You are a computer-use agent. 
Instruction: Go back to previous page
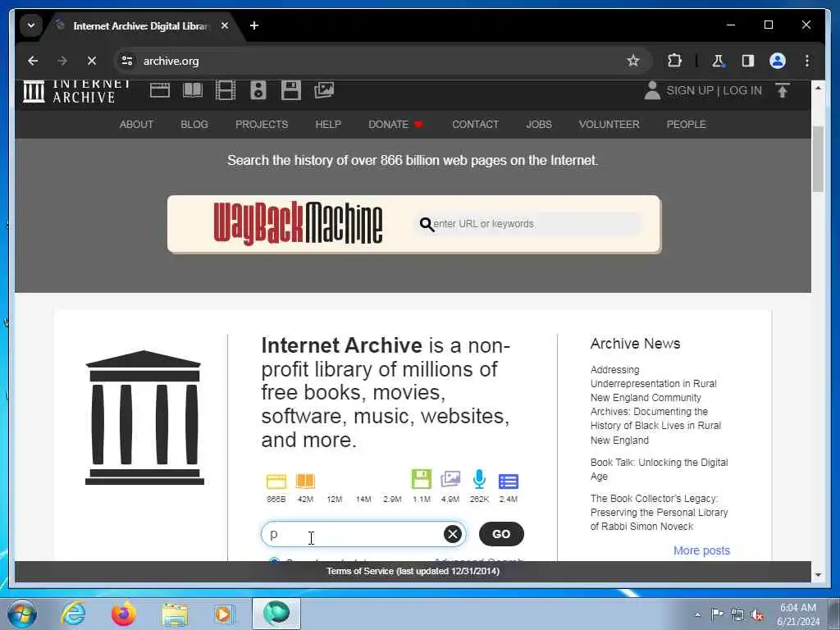coord(33,61)
